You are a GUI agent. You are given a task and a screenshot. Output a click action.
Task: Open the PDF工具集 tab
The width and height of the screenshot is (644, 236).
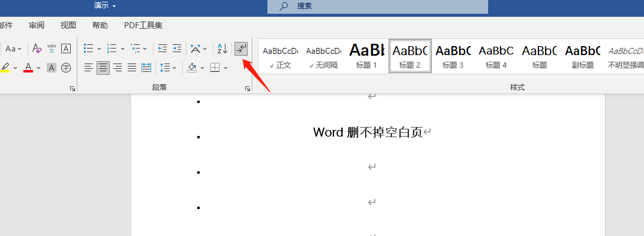[143, 25]
